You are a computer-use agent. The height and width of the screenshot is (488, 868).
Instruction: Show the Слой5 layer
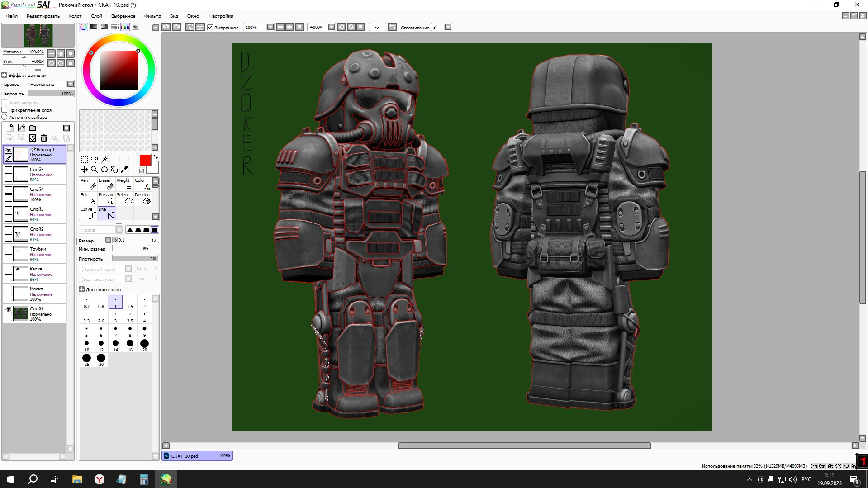[8, 170]
